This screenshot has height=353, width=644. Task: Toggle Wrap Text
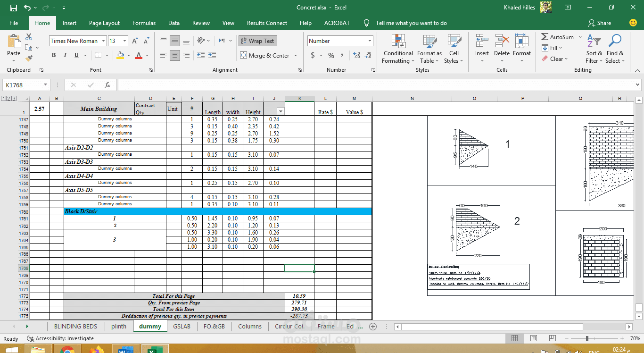[x=257, y=41]
